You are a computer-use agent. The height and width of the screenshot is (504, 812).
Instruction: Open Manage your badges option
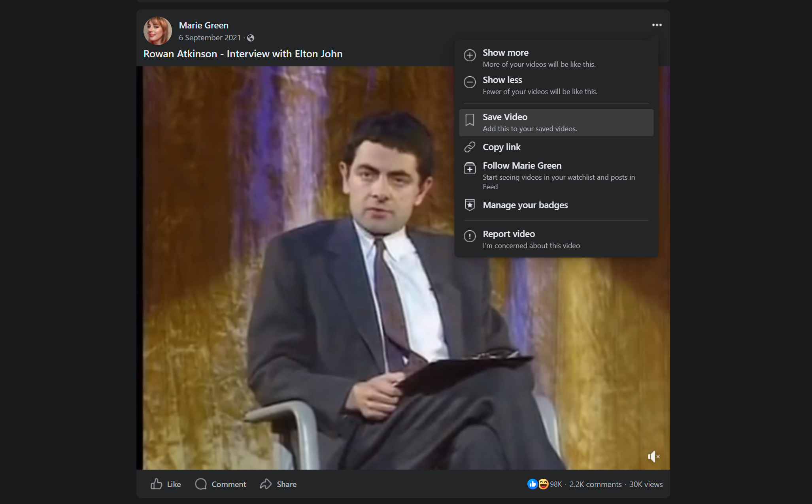coord(556,205)
